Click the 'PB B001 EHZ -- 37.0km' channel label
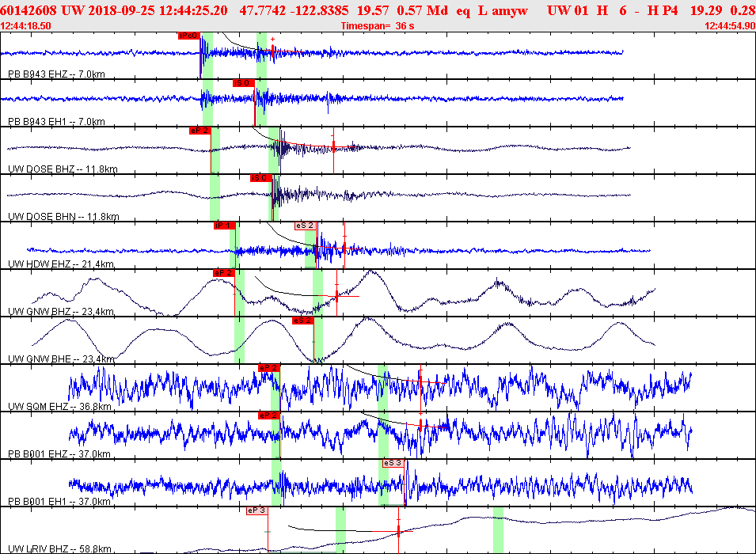Screen dimensions: 756x554 [59, 453]
